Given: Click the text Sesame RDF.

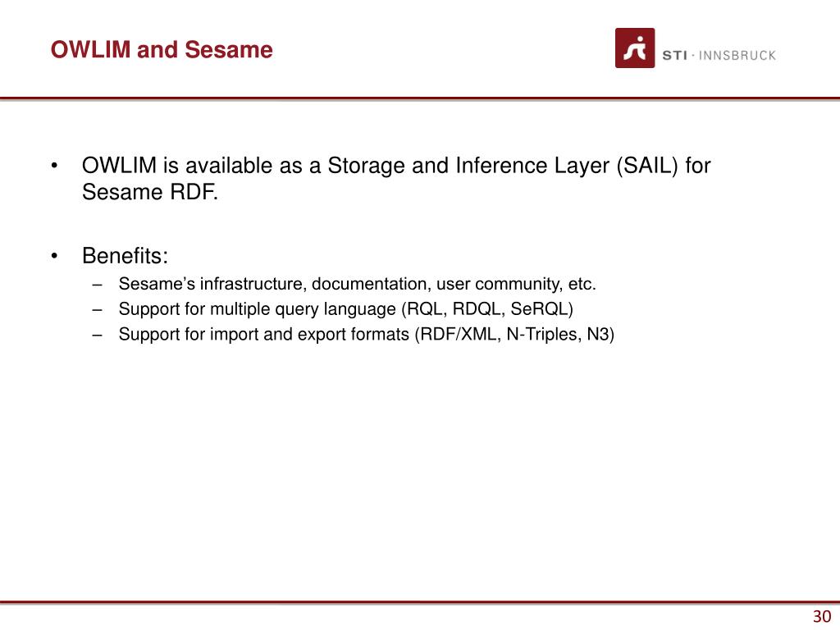Looking at the screenshot, I should [150, 192].
